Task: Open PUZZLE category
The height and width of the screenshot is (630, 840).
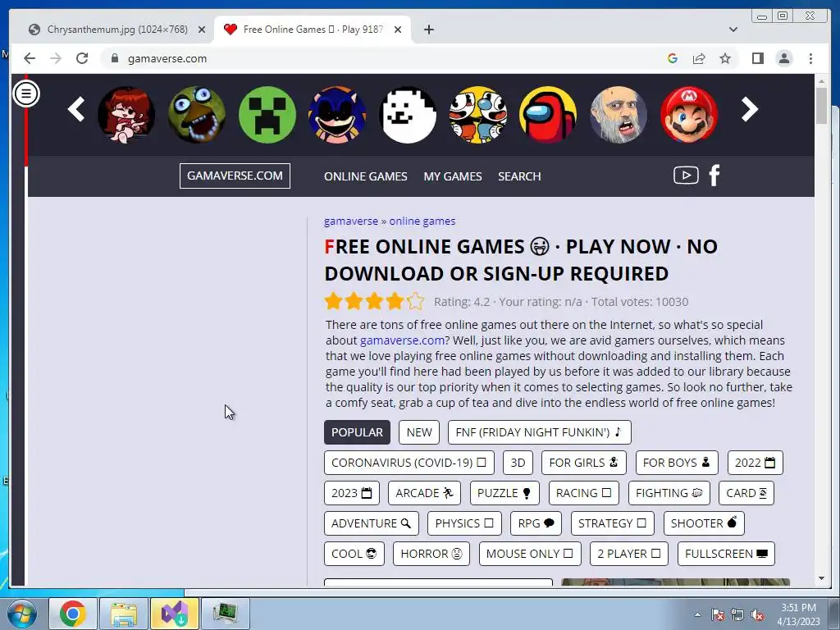Action: tap(504, 493)
